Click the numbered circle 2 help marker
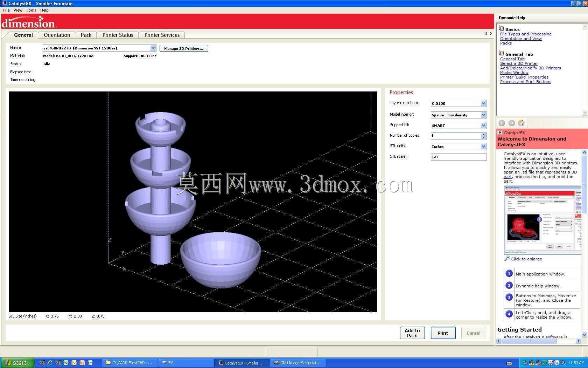 [509, 285]
